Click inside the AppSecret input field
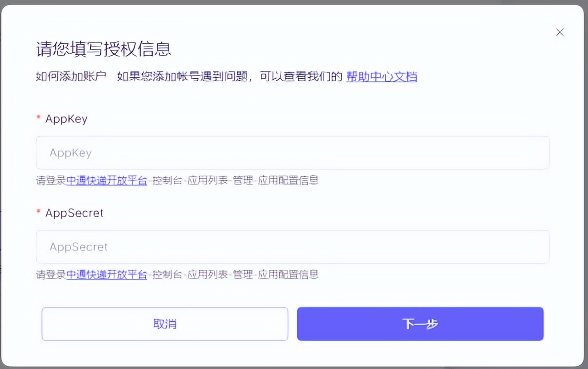 [292, 246]
